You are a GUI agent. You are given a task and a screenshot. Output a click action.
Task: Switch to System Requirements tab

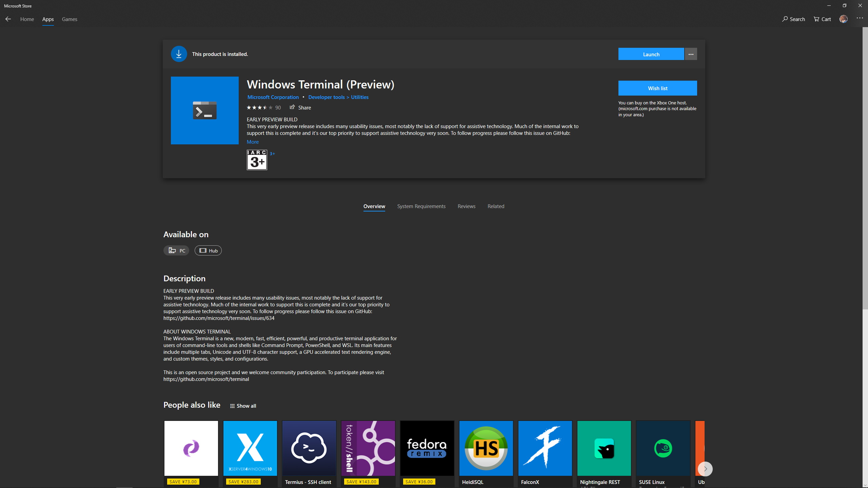click(421, 206)
